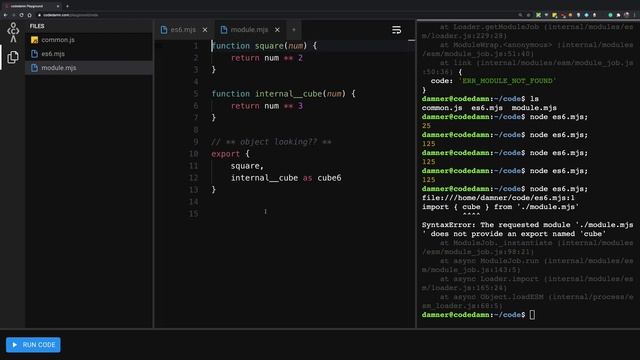Viewport: 640px width, 360px height.
Task: Select the codedamn Playground browser tab
Action: 32,6
